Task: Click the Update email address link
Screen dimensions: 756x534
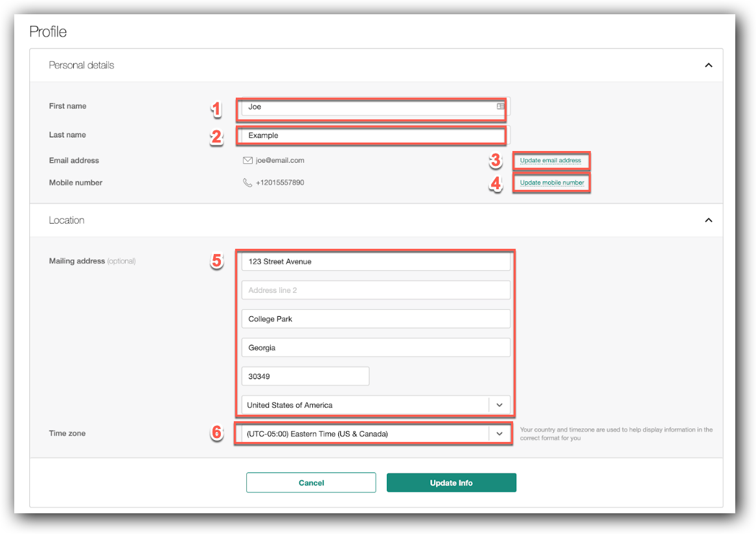Action: tap(551, 161)
